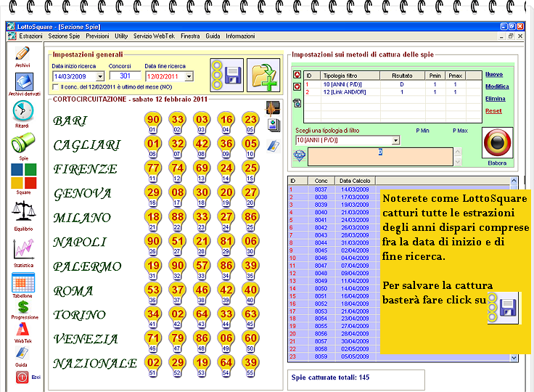Viewport: 534px width, 392px height.
Task: Toggle the 'ultimo del mese' checkbox
Action: coord(56,87)
